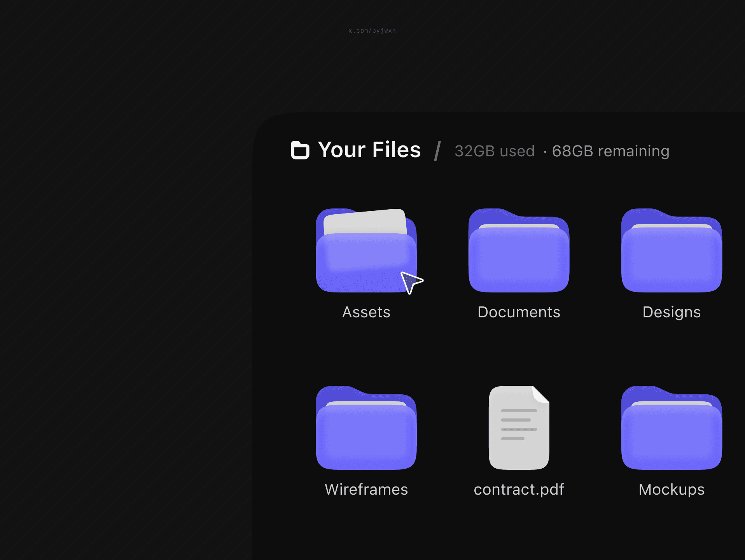The width and height of the screenshot is (745, 560).
Task: Open the Wireframes folder icon
Action: pyautogui.click(x=366, y=428)
